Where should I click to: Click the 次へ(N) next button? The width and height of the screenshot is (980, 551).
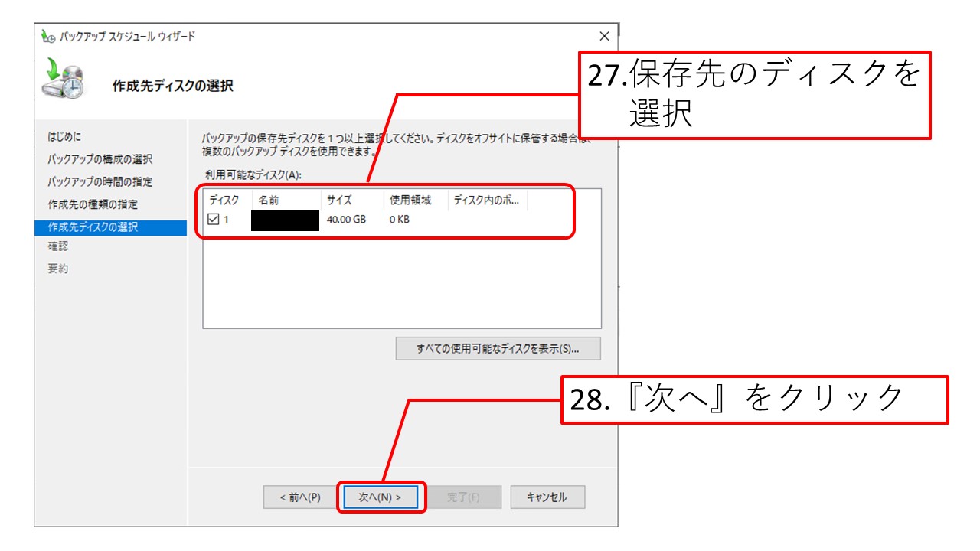[x=381, y=497]
